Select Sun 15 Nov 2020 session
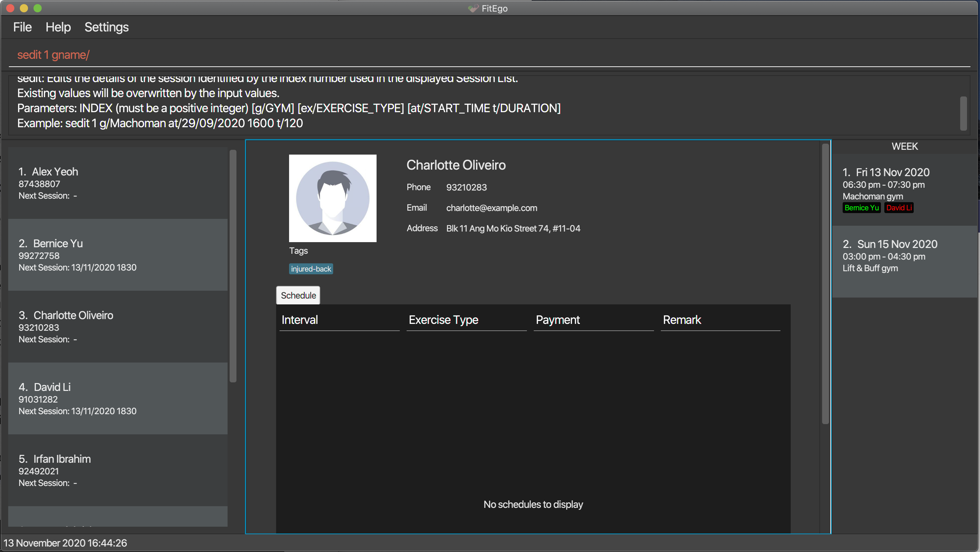 click(905, 256)
